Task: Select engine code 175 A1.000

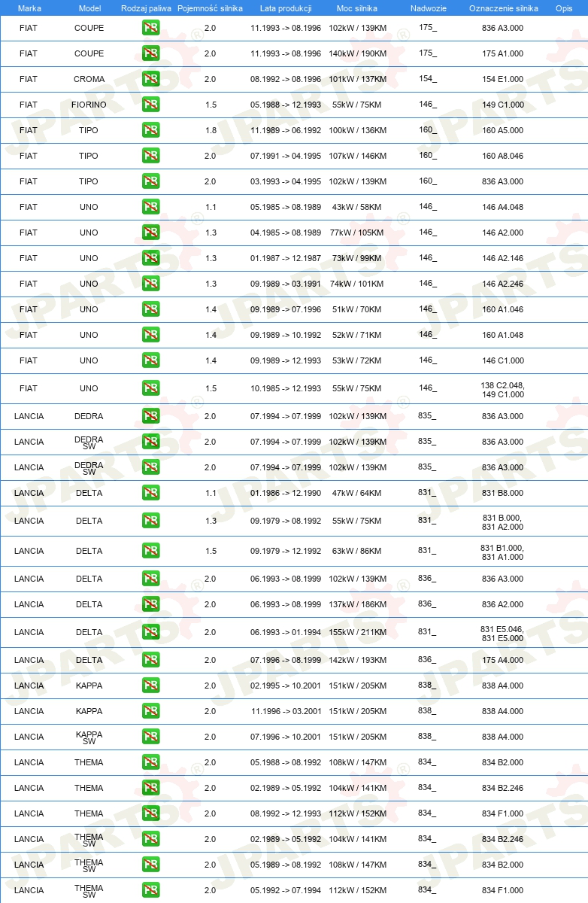Action: coord(503,53)
